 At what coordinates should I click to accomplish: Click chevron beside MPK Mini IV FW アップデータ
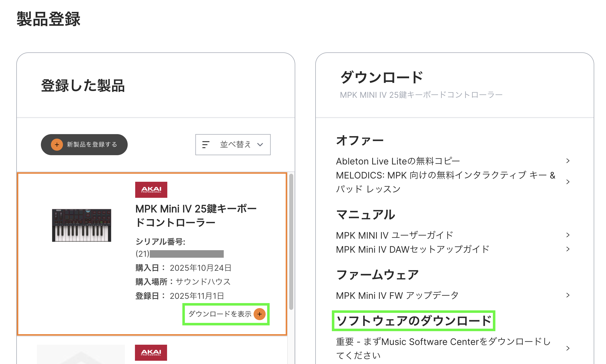pyautogui.click(x=568, y=295)
